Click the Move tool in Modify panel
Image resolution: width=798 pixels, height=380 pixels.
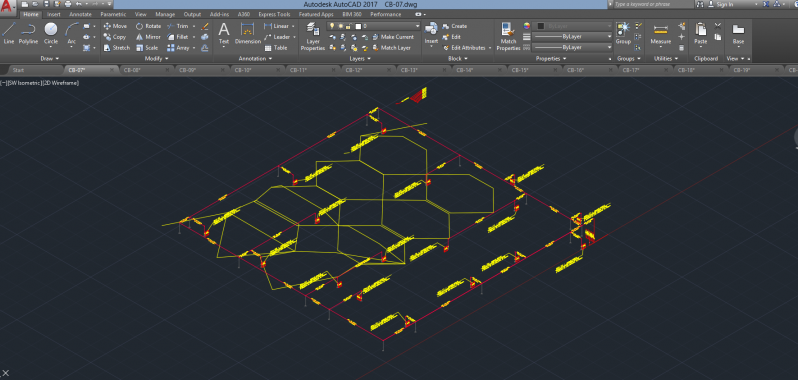click(x=115, y=26)
